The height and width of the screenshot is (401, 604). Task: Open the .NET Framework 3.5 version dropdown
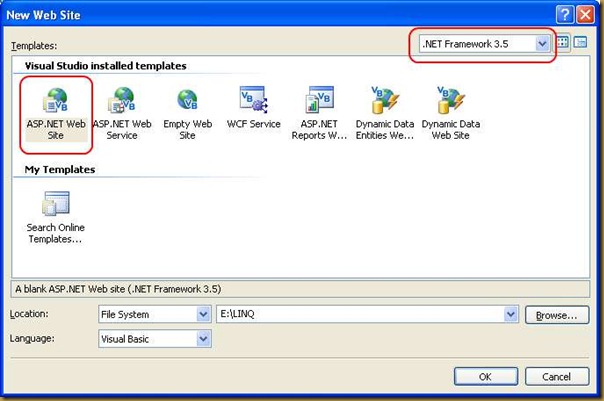542,44
